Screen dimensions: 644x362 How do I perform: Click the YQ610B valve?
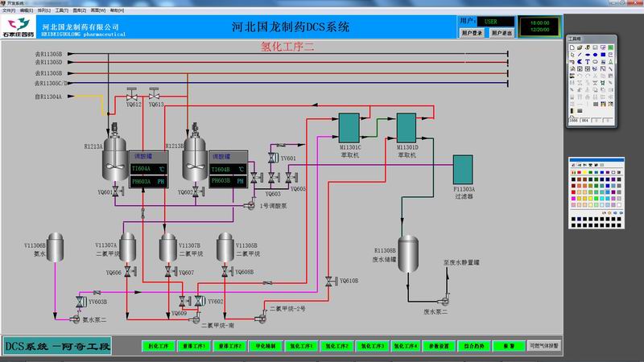click(331, 281)
